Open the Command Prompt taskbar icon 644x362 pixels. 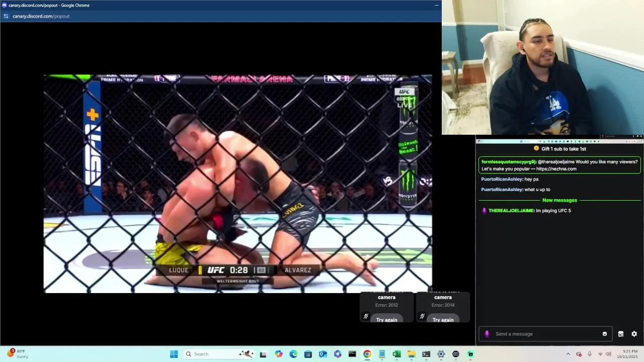tap(352, 354)
